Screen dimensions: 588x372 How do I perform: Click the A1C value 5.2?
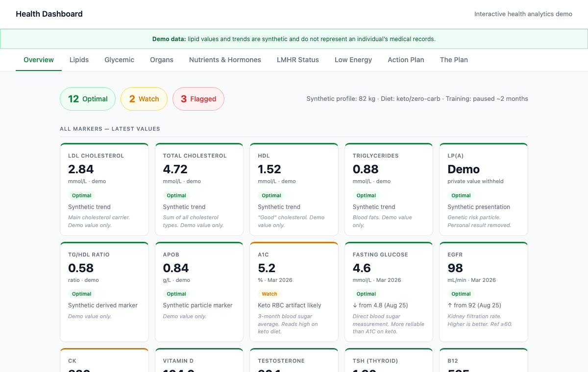click(x=267, y=268)
